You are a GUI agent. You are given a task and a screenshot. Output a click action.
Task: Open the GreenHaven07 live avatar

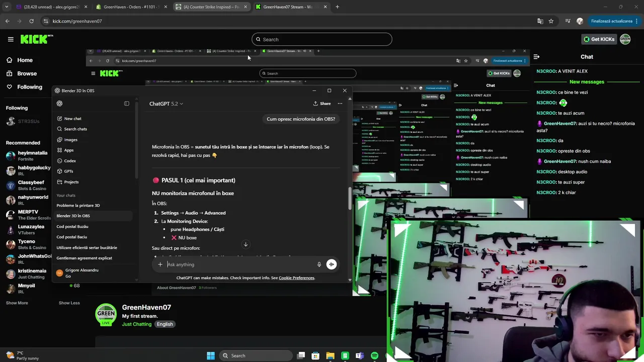tap(106, 315)
